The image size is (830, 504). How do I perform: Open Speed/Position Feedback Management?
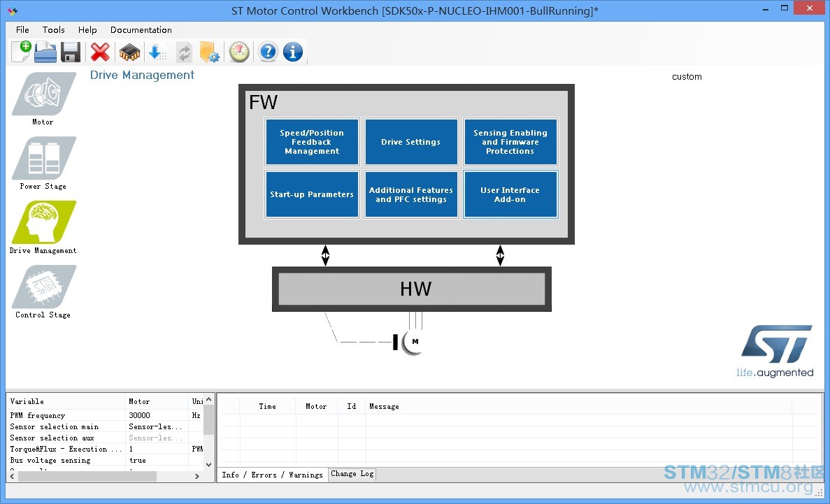point(312,142)
